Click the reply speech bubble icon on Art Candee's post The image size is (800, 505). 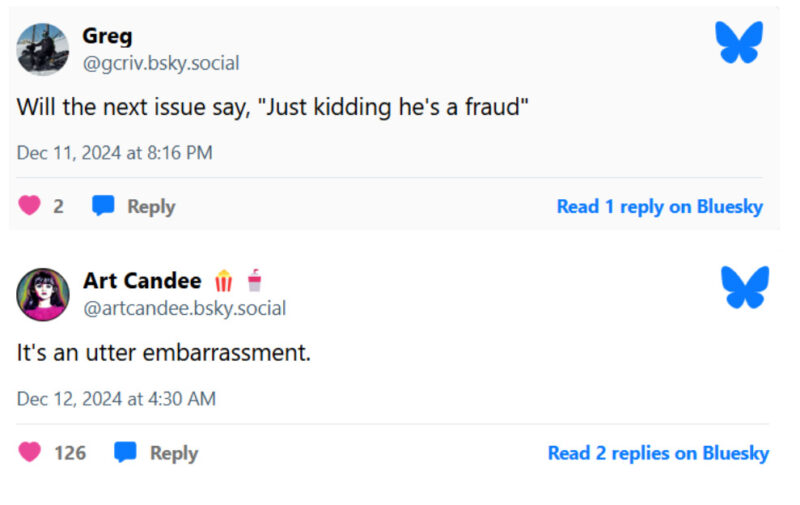125,452
